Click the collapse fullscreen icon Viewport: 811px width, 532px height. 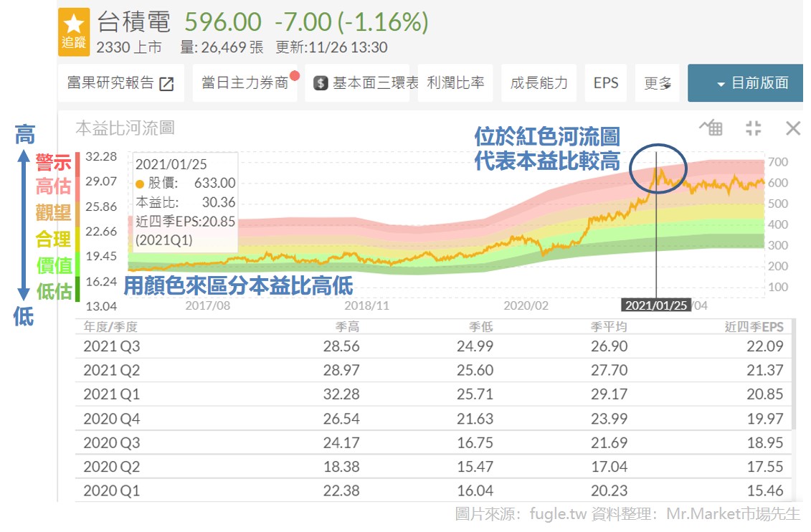(x=754, y=128)
